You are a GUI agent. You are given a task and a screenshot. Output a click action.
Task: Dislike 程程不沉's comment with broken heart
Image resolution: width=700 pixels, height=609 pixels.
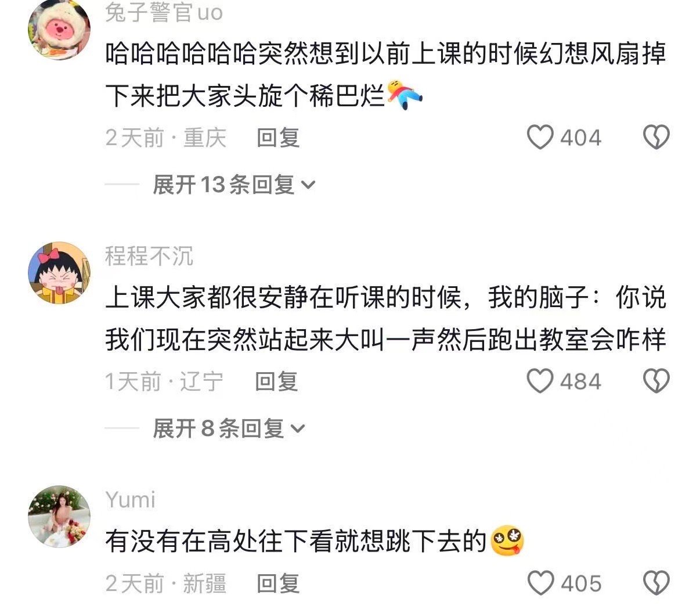(656, 381)
